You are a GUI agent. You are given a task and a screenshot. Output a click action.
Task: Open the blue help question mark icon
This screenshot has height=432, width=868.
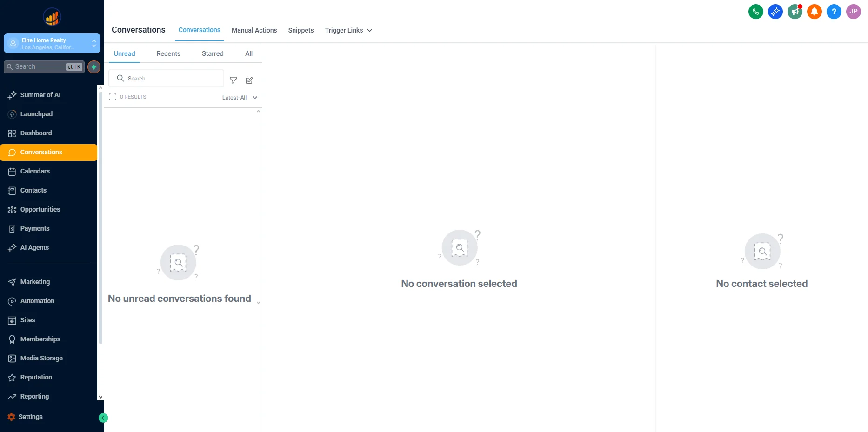(834, 12)
